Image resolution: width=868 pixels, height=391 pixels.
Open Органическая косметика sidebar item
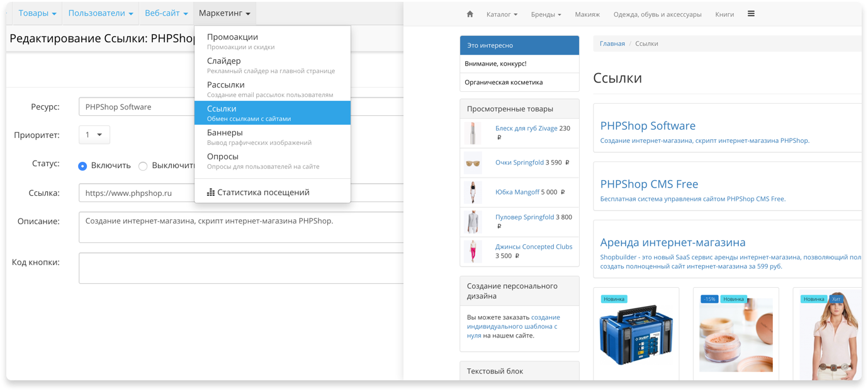(519, 82)
